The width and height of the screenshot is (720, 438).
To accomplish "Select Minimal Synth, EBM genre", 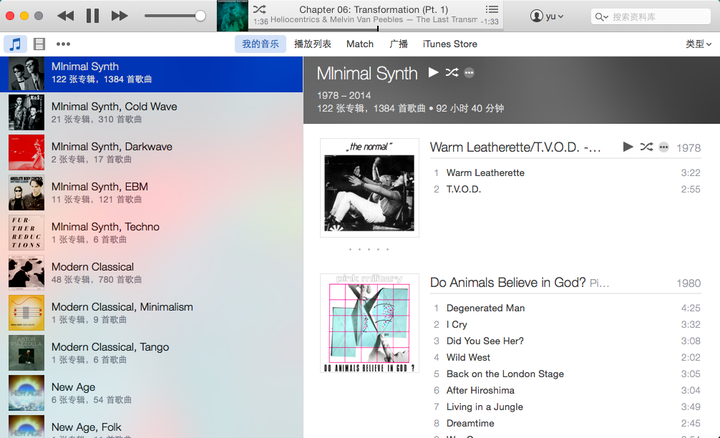I will pos(152,193).
